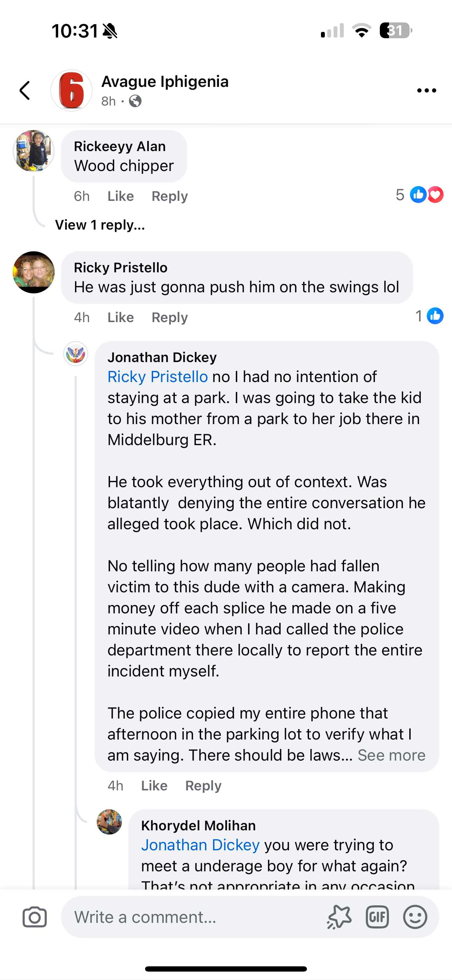Like Ricky Pristello's swings comment

tap(121, 317)
